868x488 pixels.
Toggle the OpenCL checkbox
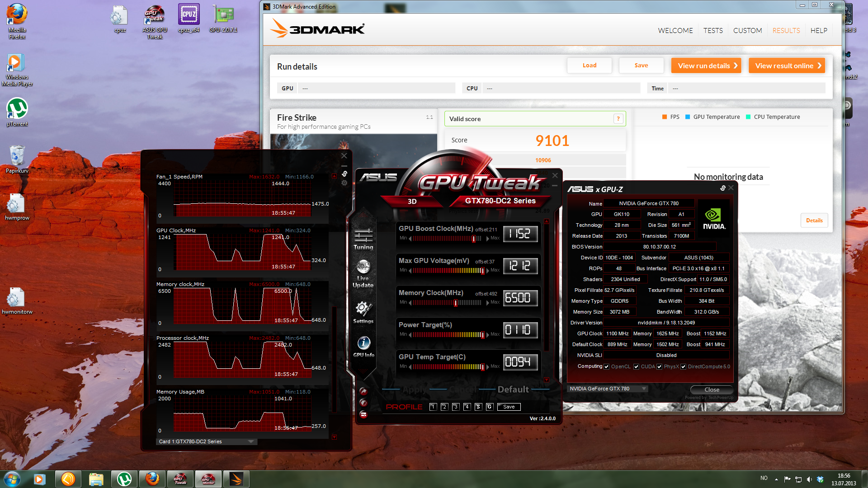tap(607, 366)
